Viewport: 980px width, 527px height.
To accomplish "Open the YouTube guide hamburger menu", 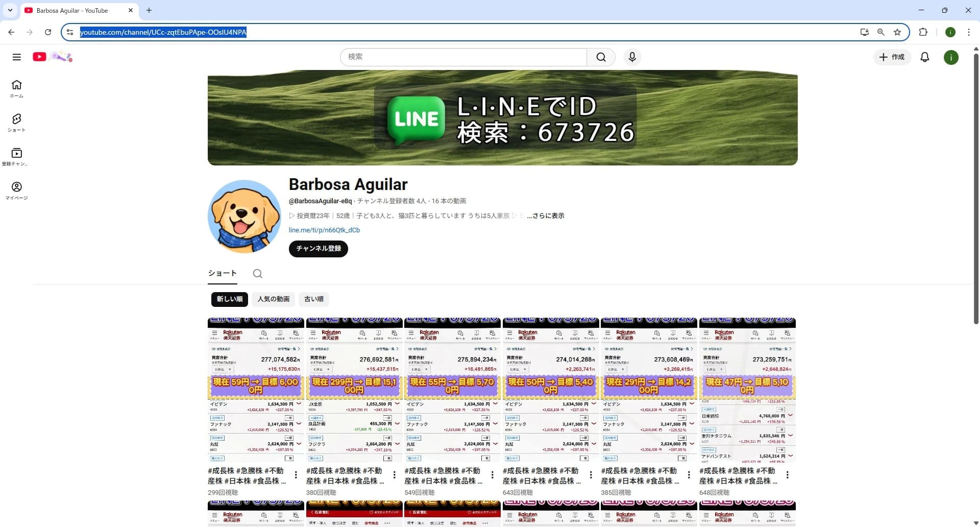I will (x=17, y=57).
